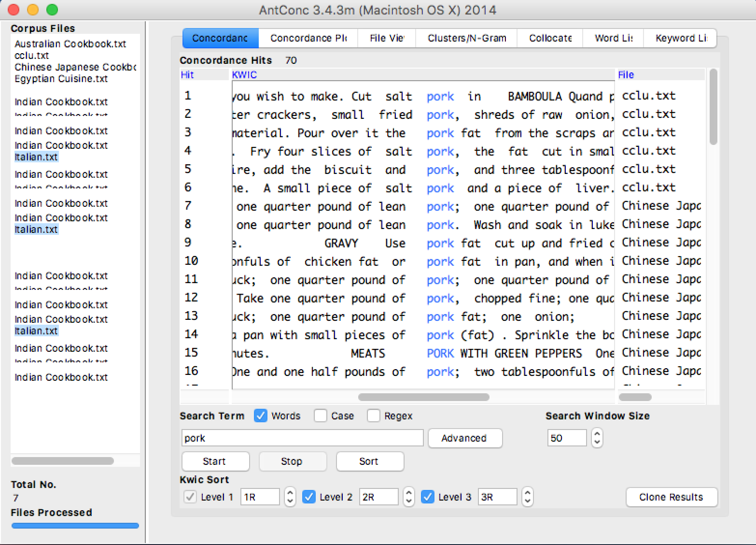Click the search term field containing pork
Viewport: 756px width, 545px height.
[x=302, y=438]
